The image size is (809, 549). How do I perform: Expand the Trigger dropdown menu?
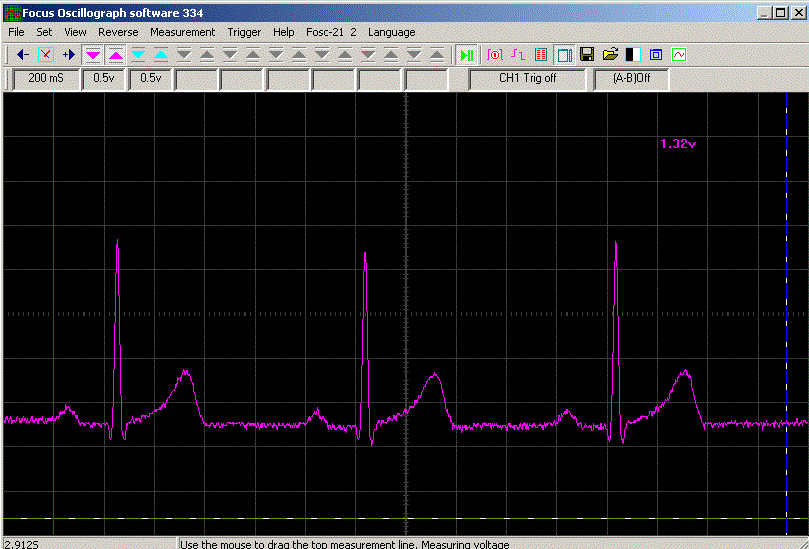(x=244, y=32)
